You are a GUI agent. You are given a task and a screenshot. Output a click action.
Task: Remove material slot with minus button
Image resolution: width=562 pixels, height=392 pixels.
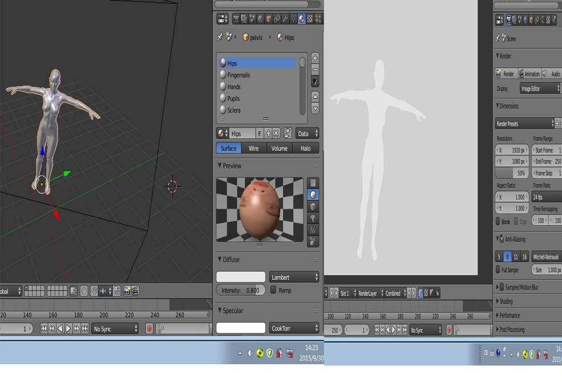(x=315, y=70)
